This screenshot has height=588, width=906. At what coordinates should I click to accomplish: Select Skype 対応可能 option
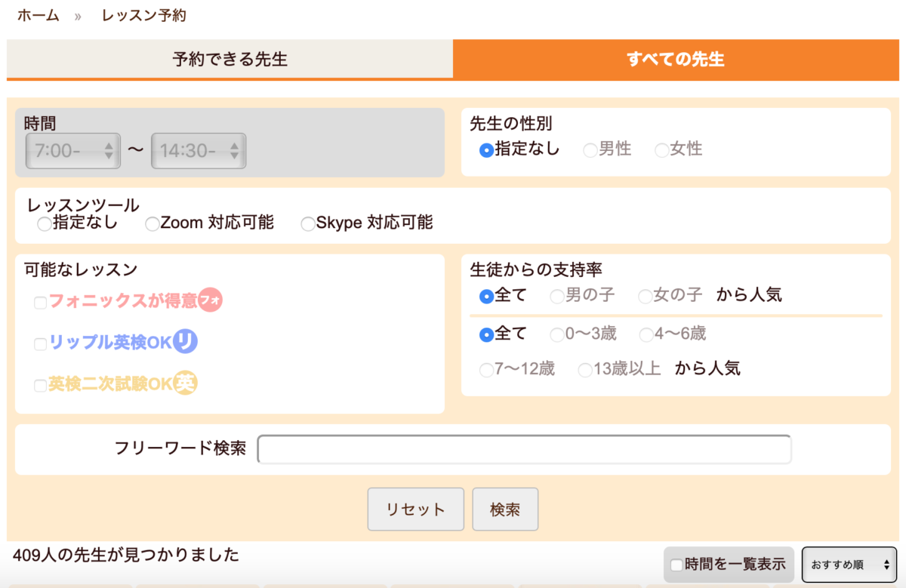[307, 223]
